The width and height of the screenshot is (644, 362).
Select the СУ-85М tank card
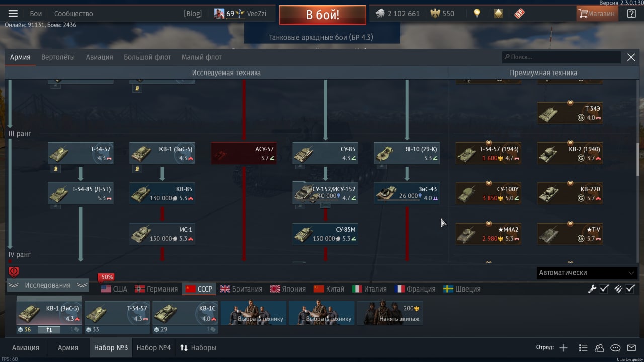coord(325,234)
